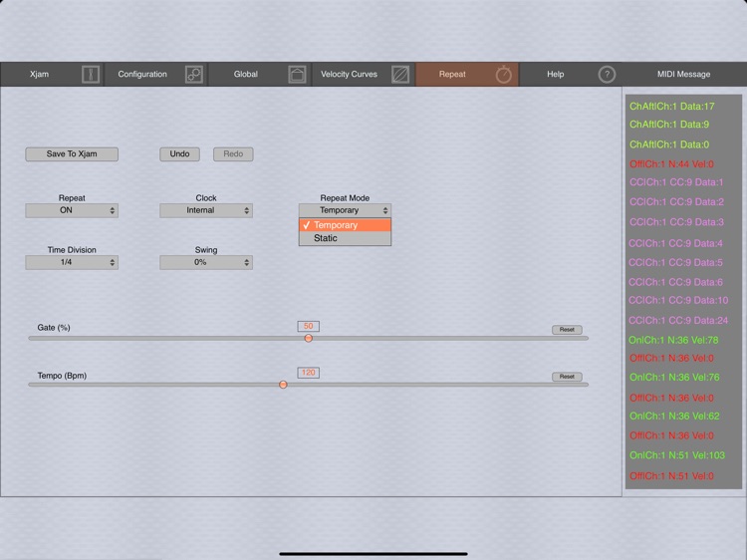Select the Off|Ch:1 N:44 Vel:0 message

pos(671,164)
